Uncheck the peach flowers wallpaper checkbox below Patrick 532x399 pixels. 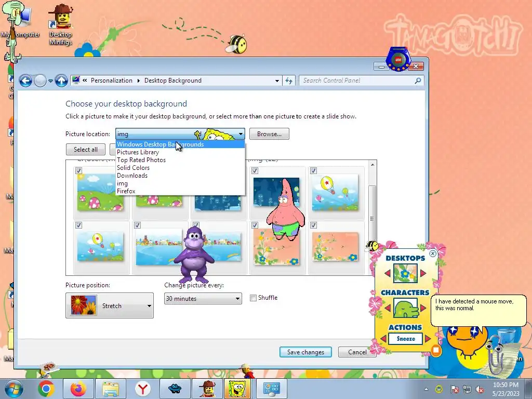tap(255, 225)
